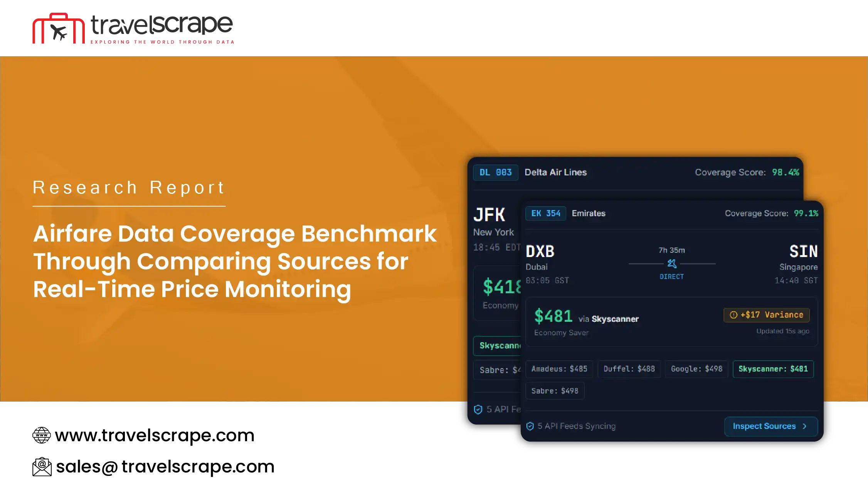Click the 7h 35m flight duration

point(672,250)
